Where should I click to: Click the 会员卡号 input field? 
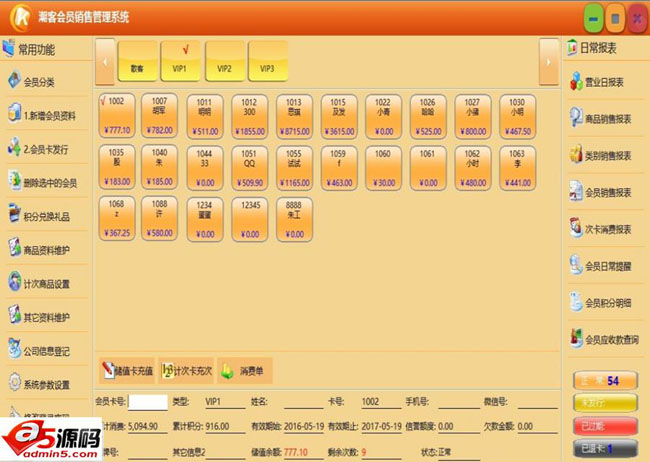click(x=148, y=402)
